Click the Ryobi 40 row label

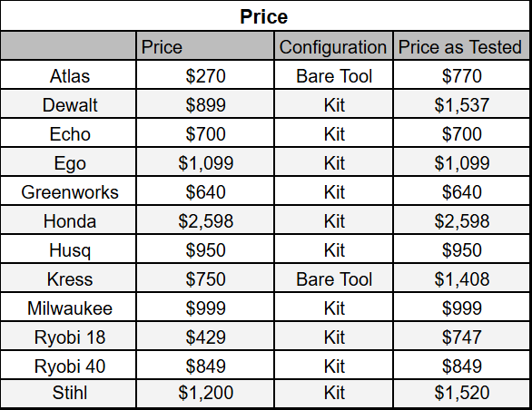68,366
